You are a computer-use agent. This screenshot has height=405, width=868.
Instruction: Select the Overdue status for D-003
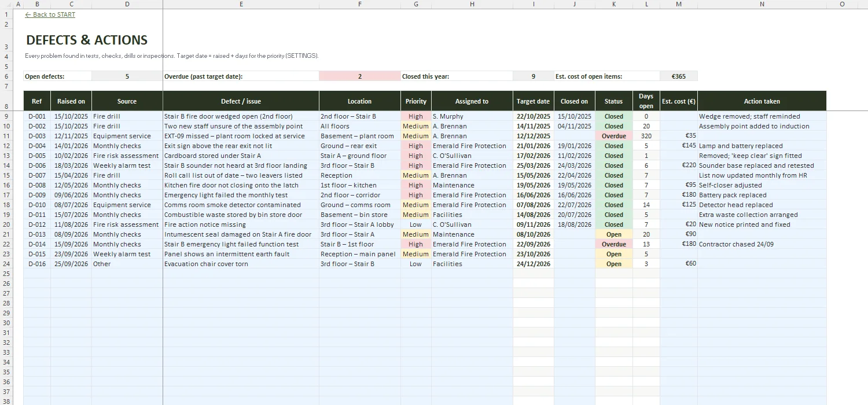[x=614, y=136]
